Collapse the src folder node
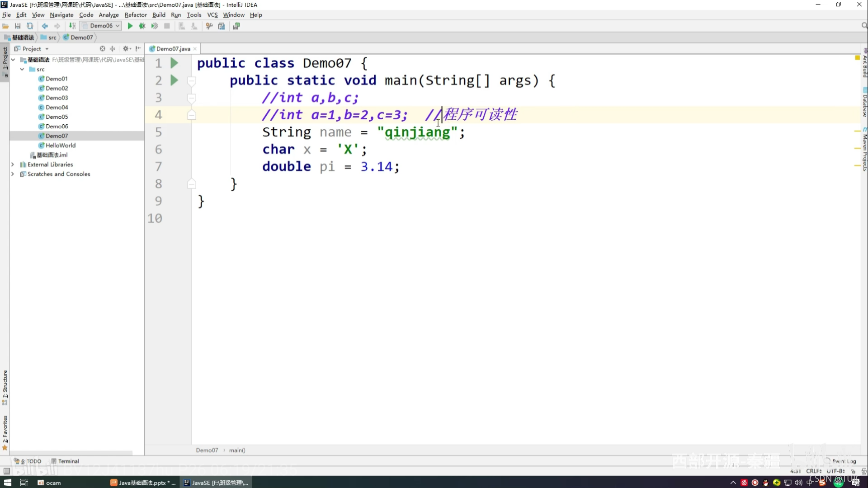868x488 pixels. tap(22, 69)
